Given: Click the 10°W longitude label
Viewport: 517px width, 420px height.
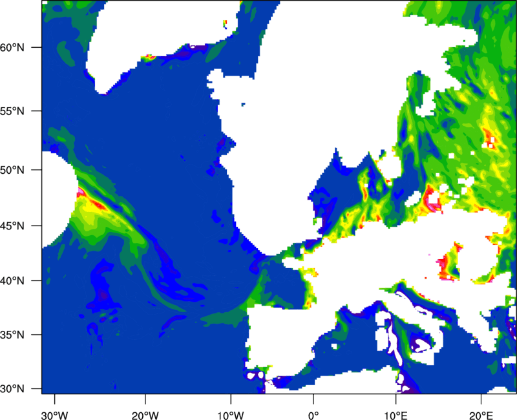Looking at the screenshot, I should 230,413.
